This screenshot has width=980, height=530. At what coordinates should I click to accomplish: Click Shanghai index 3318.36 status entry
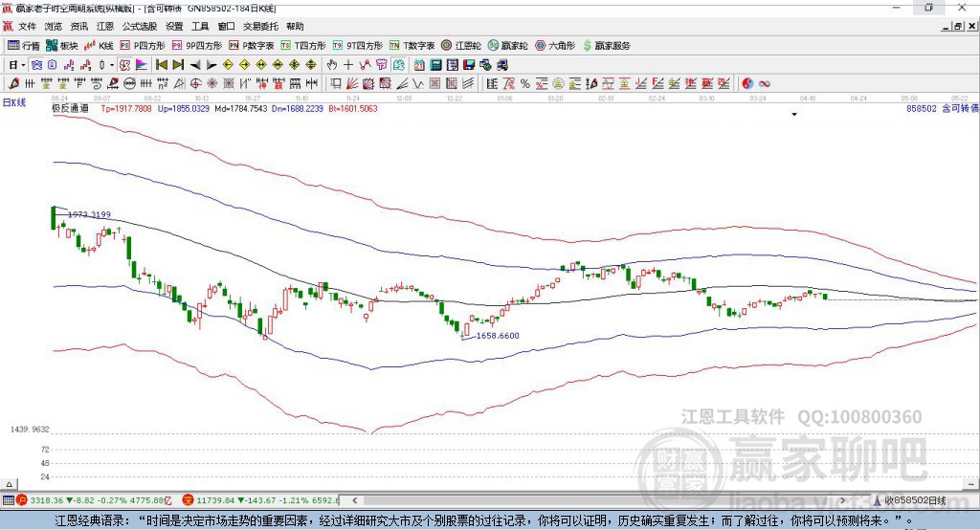(x=95, y=500)
